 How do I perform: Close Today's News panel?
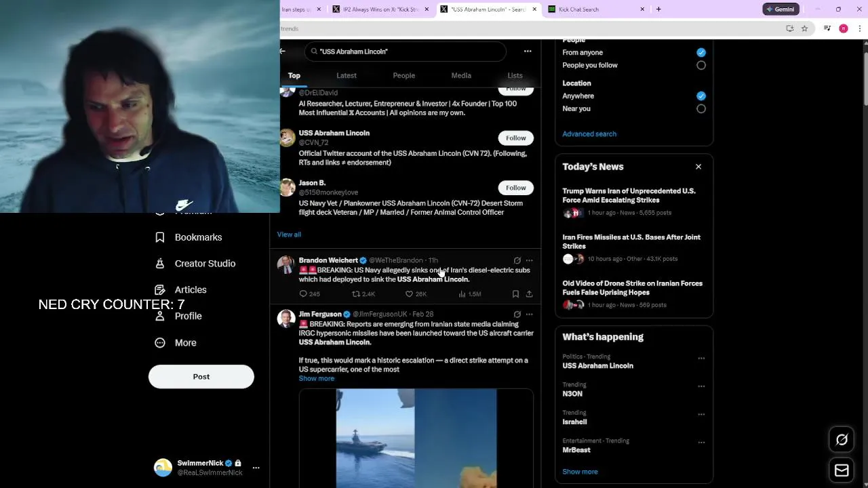click(698, 167)
